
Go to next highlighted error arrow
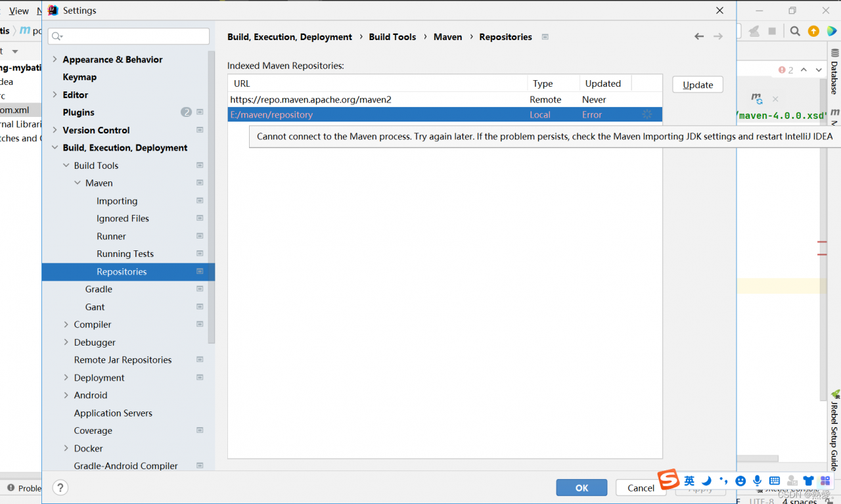(x=819, y=70)
